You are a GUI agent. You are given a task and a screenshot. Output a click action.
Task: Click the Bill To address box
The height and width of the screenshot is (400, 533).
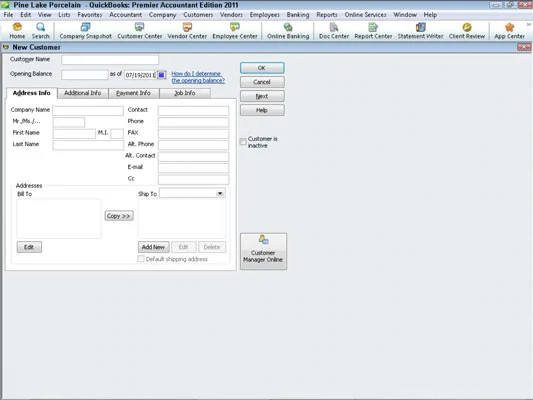point(58,219)
